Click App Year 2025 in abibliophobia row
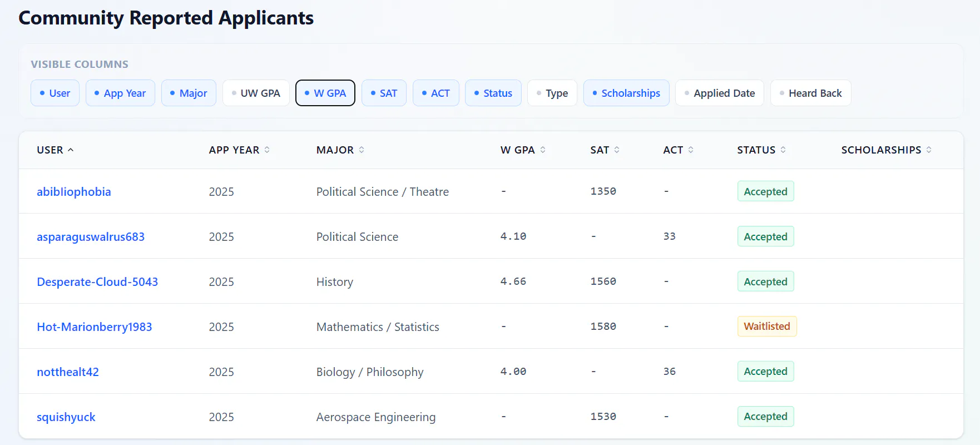980x445 pixels. pos(221,192)
